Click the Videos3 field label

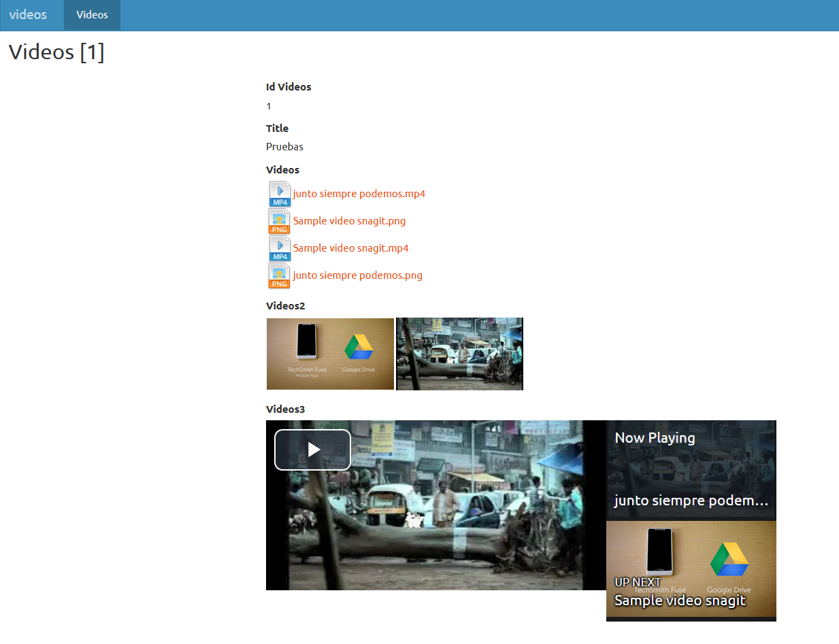[285, 409]
